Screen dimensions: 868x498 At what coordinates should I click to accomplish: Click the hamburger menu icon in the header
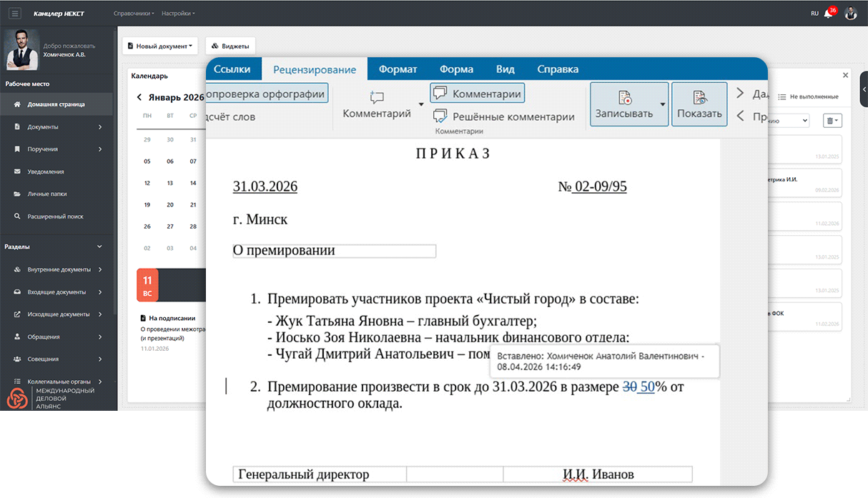point(15,14)
